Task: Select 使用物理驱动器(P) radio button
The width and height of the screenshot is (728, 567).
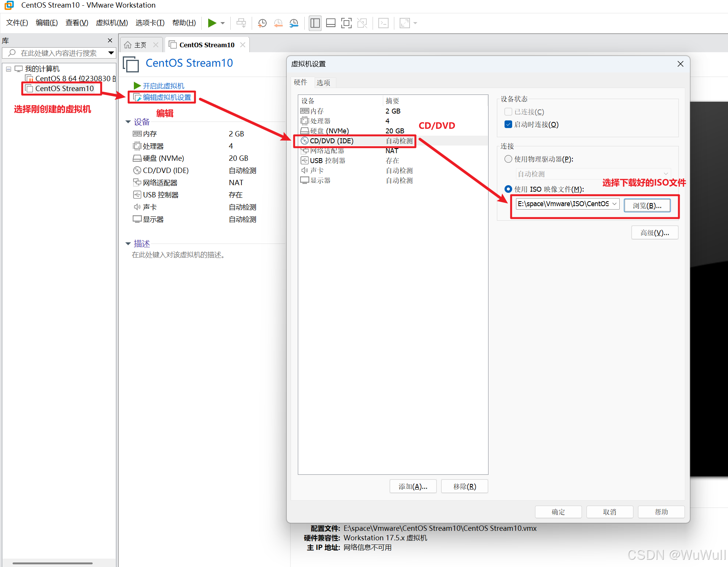Action: click(x=508, y=159)
